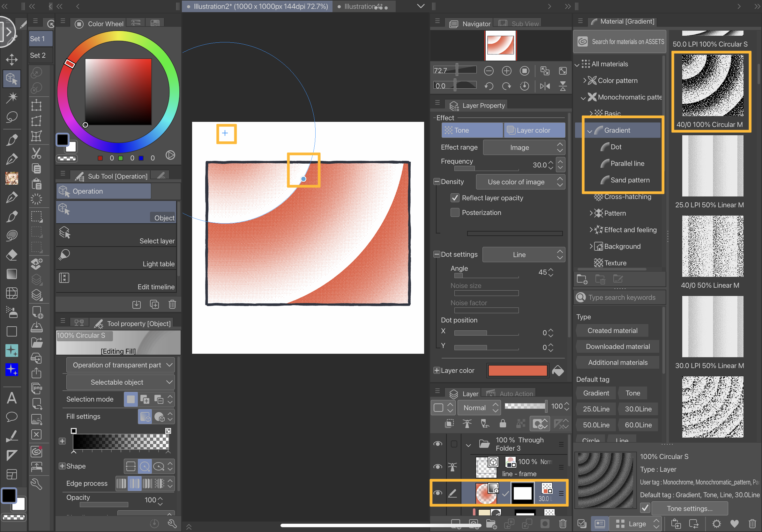762x532 pixels.
Task: Open Operation of transparent part dropdown
Action: click(120, 365)
